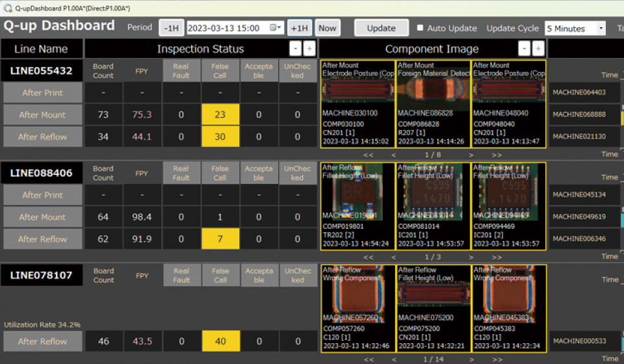Viewport: 624px width, 364px height.
Task: Open component image COMP057260 Wrong Component thumbnail
Action: [358, 308]
